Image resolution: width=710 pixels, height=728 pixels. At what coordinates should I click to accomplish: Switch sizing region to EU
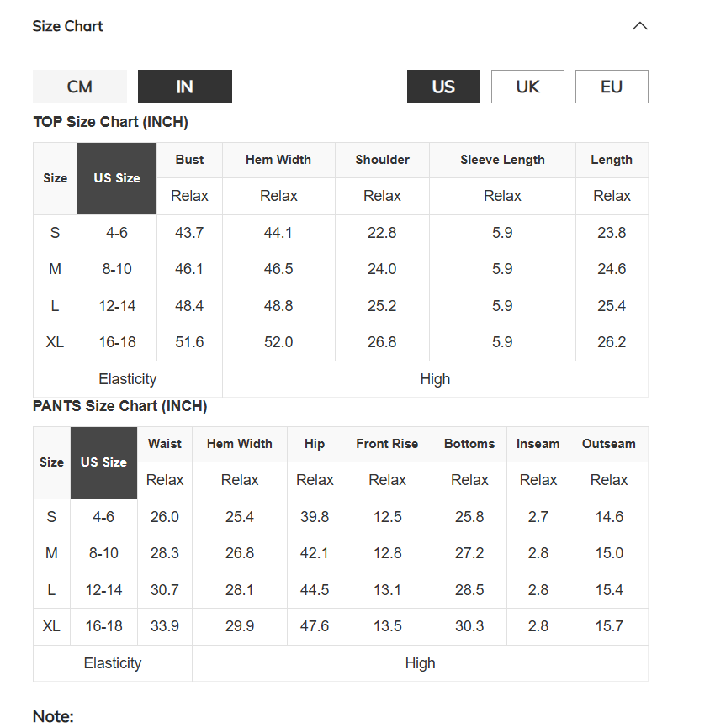tap(612, 87)
